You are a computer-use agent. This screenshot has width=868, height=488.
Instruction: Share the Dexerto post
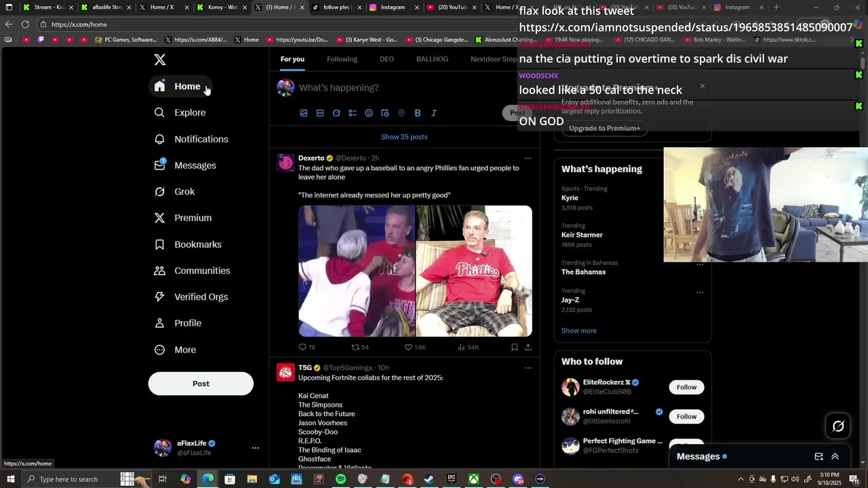click(x=528, y=347)
